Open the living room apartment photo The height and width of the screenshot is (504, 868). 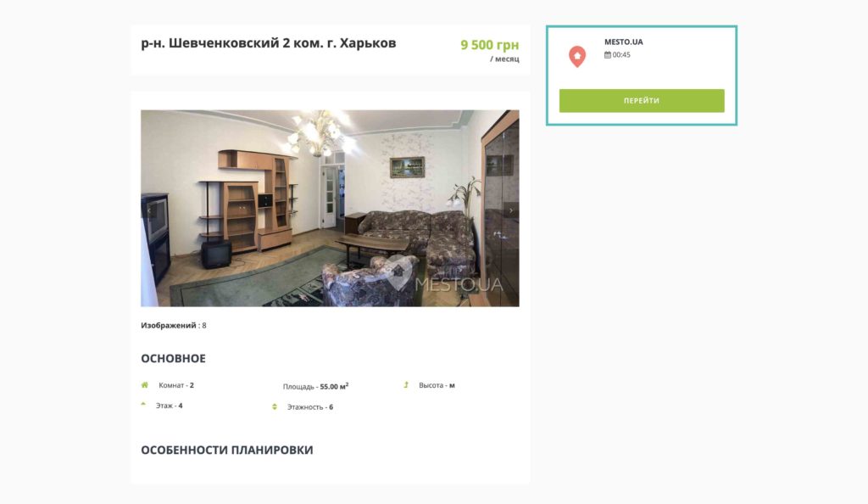(330, 208)
